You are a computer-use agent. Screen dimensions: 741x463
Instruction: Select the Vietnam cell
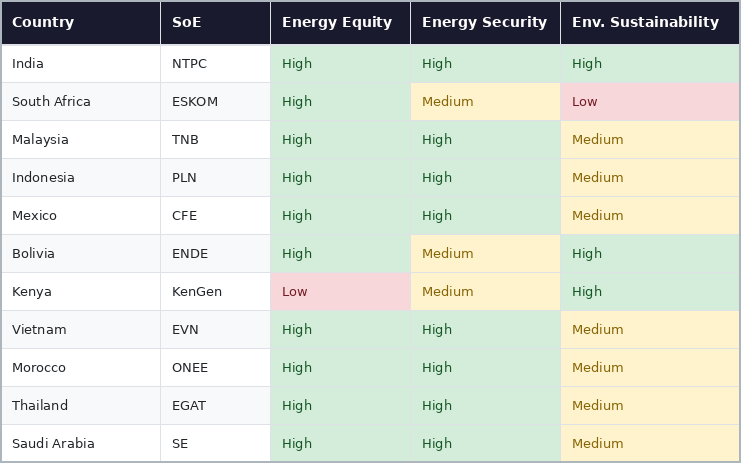pos(81,330)
